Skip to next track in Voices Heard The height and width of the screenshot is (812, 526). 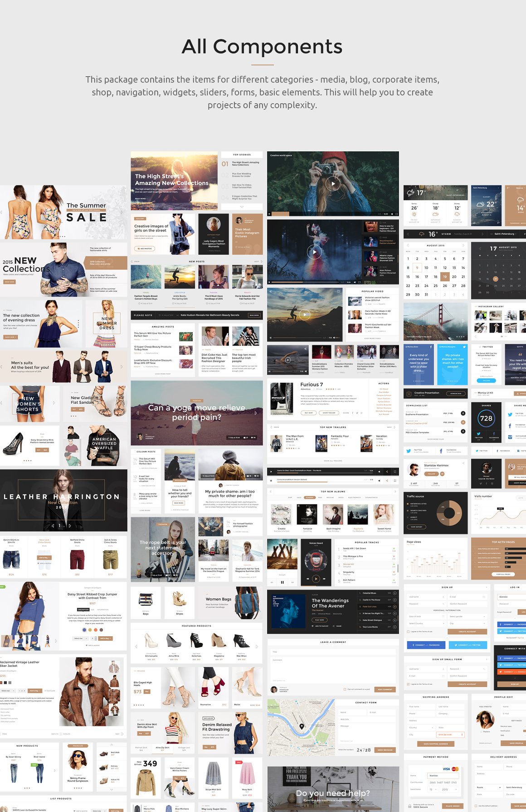324,579
